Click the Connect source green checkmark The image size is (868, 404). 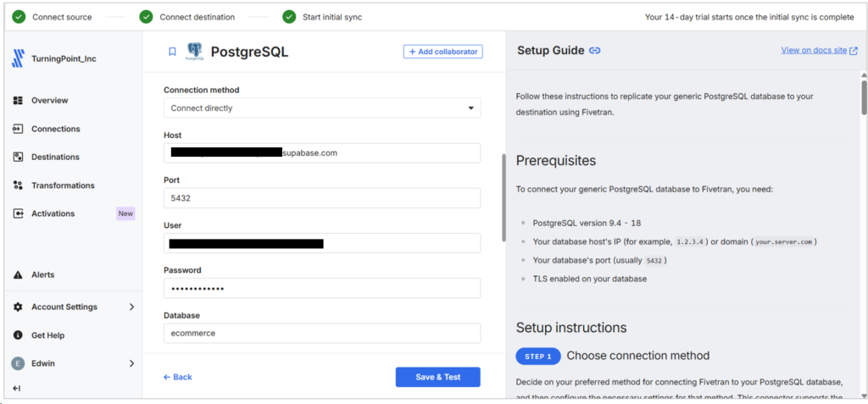click(19, 17)
